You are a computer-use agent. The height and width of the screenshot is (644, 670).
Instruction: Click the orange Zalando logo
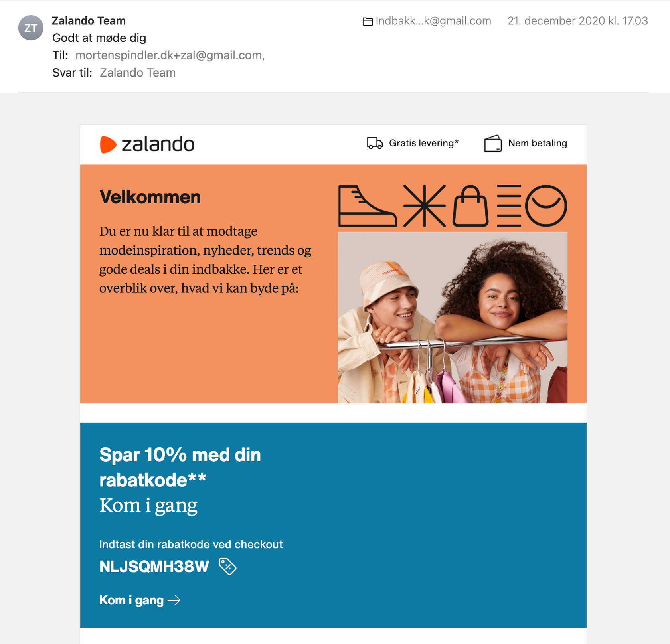coord(147,144)
